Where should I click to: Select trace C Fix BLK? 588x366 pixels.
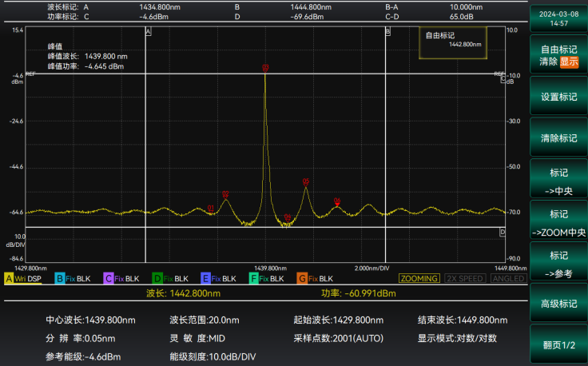(x=121, y=279)
